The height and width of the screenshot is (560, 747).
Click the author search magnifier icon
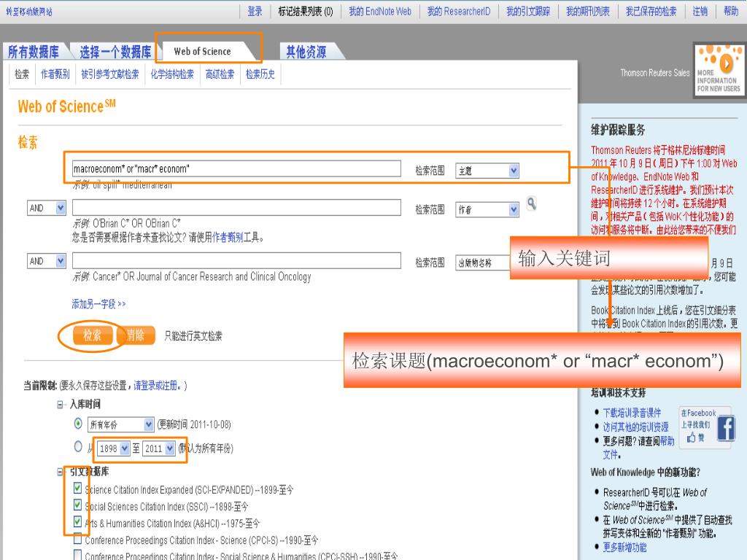[532, 204]
